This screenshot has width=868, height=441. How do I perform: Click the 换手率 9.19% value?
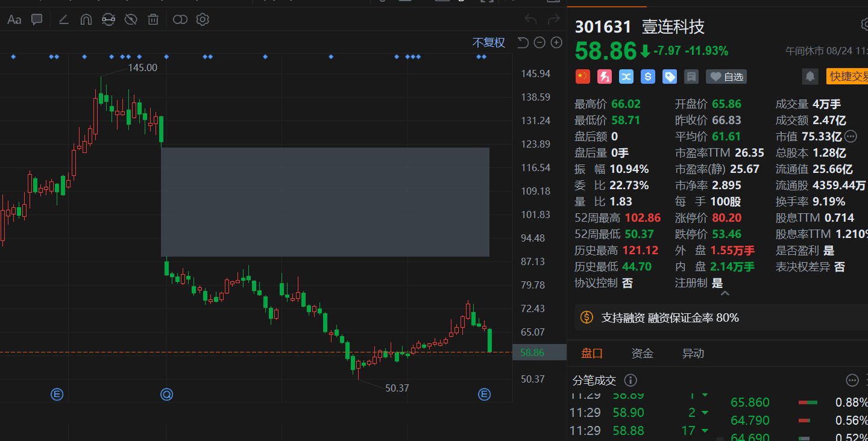(829, 202)
